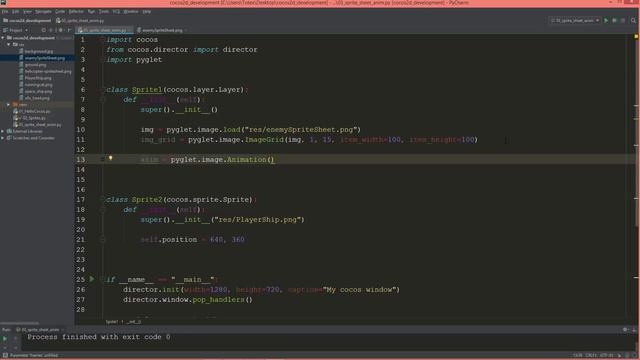
Task: Open Project panel settings gear
Action: pyautogui.click(x=61, y=30)
